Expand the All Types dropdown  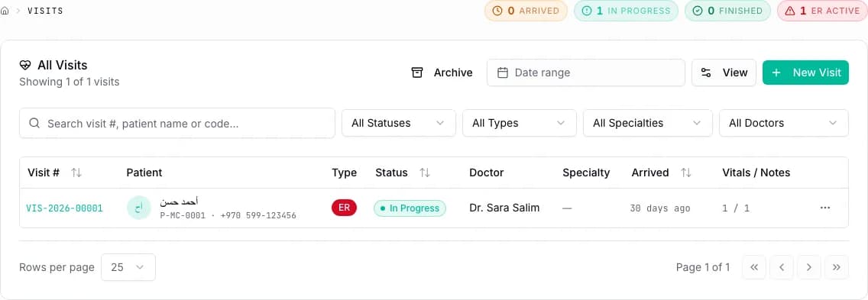coord(520,123)
